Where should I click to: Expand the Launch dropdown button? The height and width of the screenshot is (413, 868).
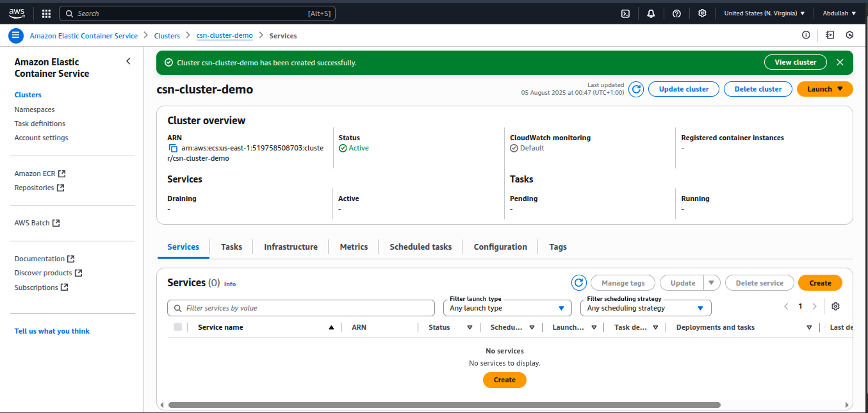point(824,89)
